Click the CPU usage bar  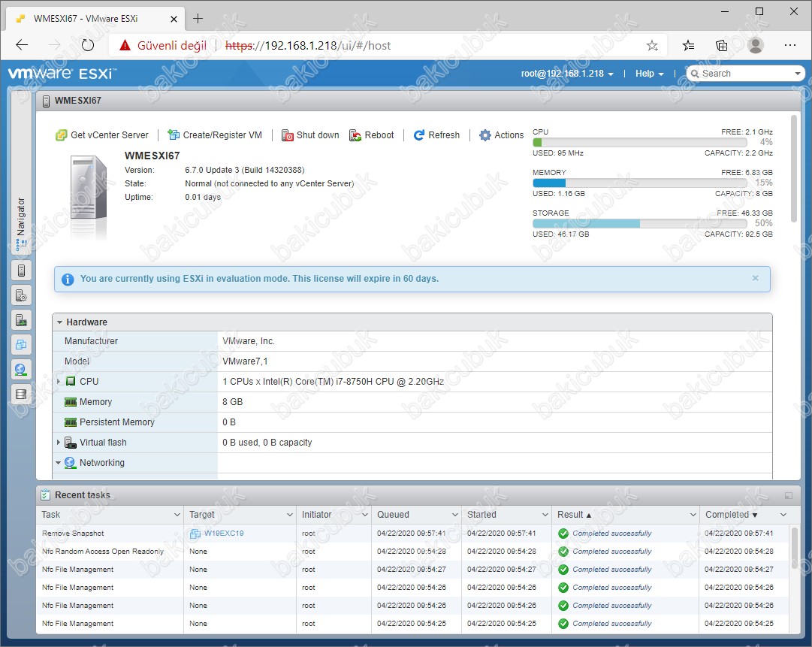639,143
